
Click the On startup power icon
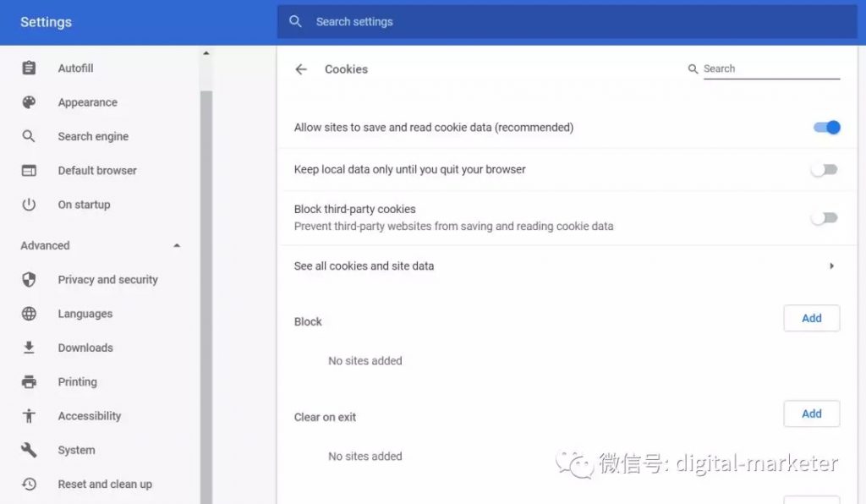point(29,205)
